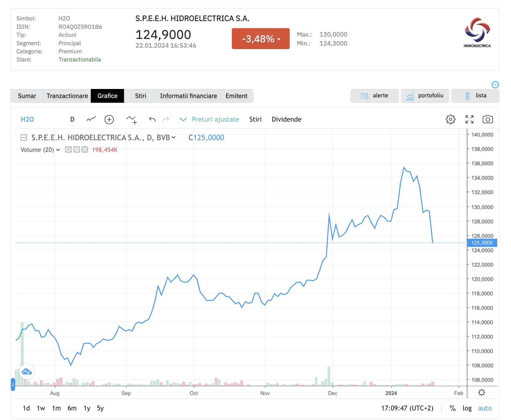The height and width of the screenshot is (420, 511).
Task: Expand the symbol legend chevron after BVB
Action: tap(173, 138)
